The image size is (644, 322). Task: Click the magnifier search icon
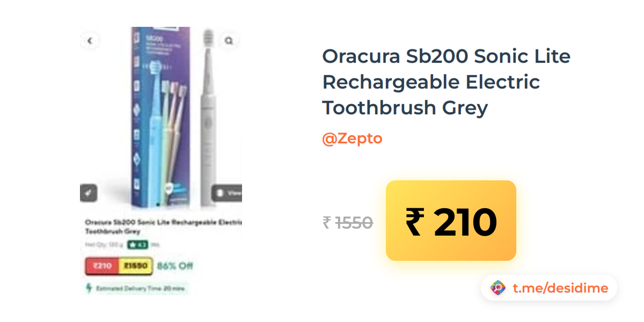[x=229, y=41]
